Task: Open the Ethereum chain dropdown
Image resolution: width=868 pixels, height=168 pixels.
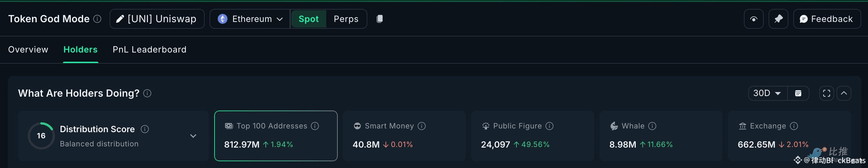Action: click(x=250, y=19)
